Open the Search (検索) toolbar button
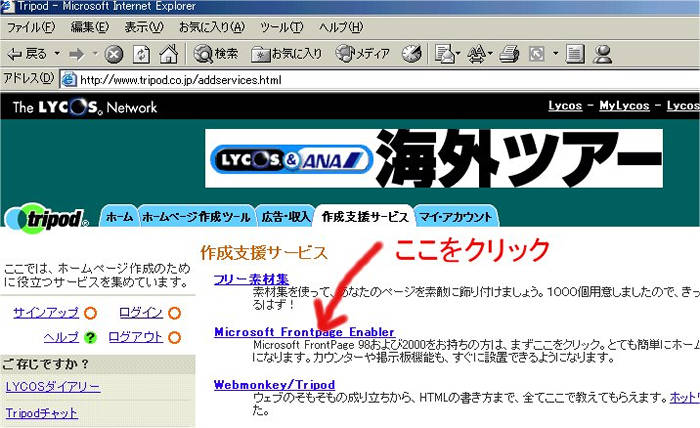 click(215, 54)
